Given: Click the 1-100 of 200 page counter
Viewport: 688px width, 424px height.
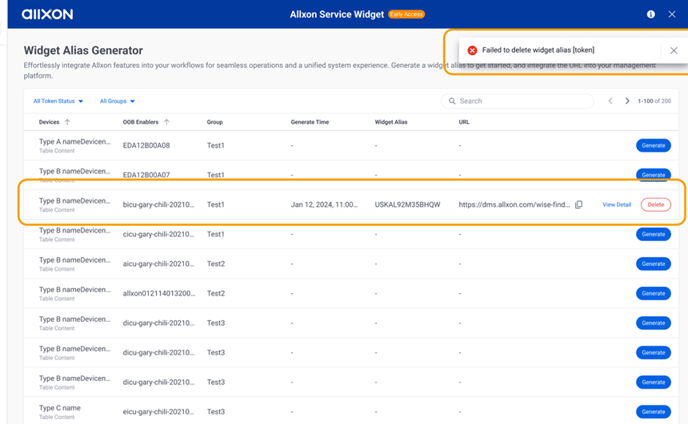Looking at the screenshot, I should click(654, 101).
